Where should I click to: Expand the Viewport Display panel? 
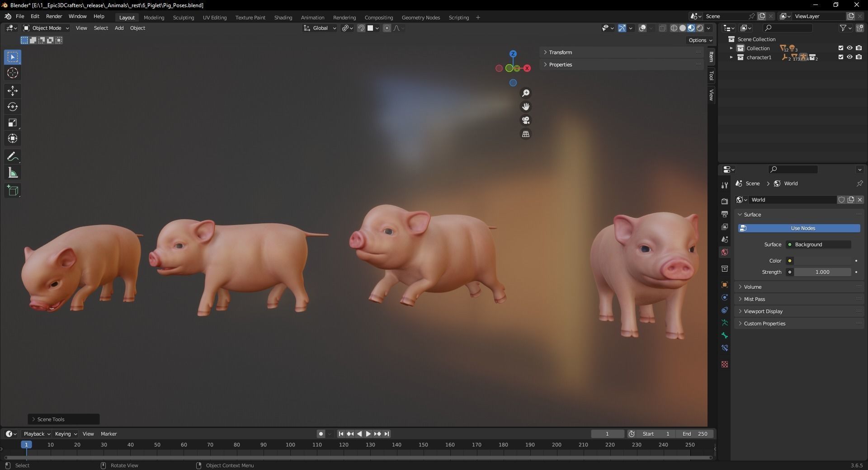(x=799, y=311)
